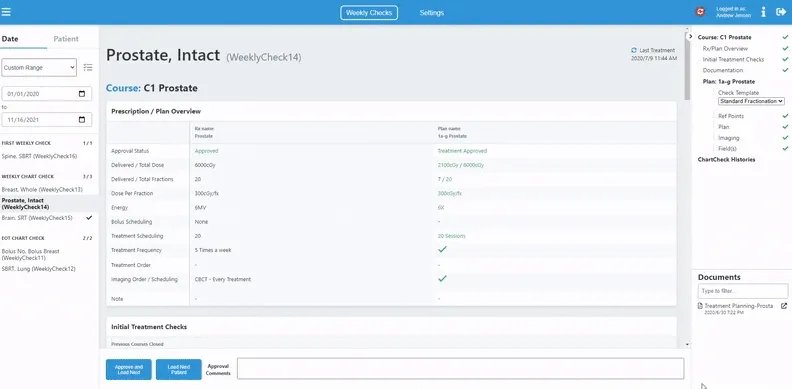Click the 2100cGy / 6000cGy dose value
792x389 pixels.
click(x=461, y=165)
